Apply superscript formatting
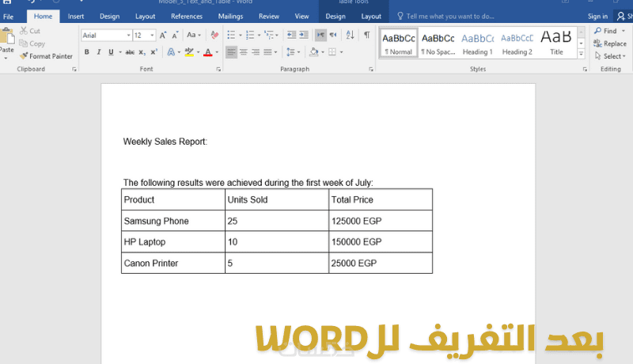This screenshot has width=633, height=364. click(154, 52)
